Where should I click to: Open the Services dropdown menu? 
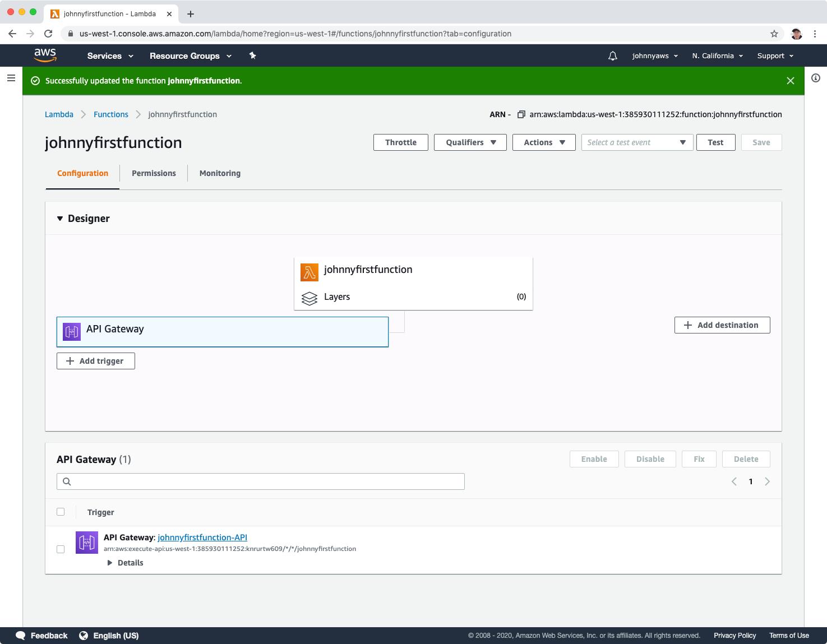pos(110,55)
